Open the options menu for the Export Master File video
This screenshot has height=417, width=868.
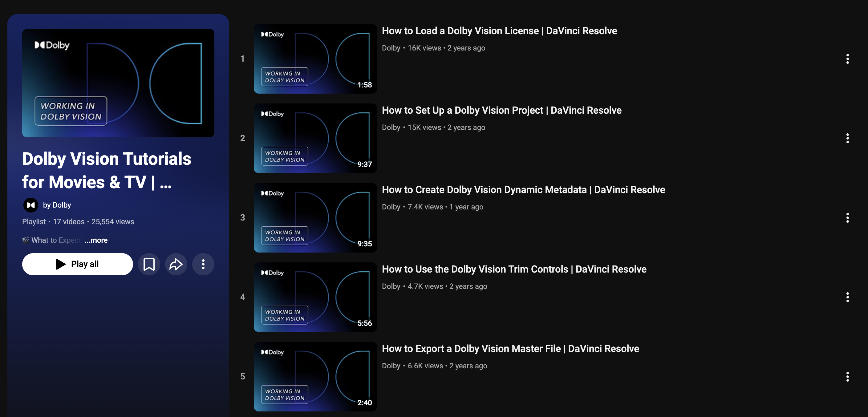[x=847, y=377]
